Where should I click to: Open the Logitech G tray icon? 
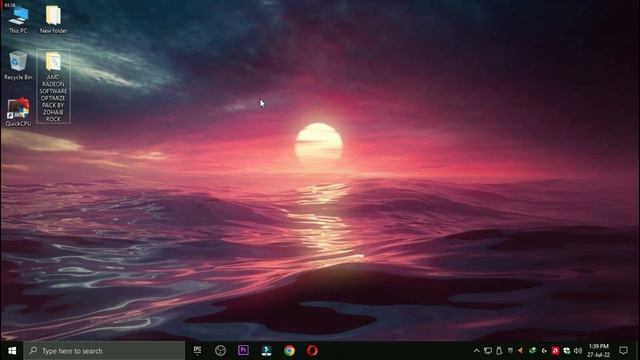click(544, 351)
